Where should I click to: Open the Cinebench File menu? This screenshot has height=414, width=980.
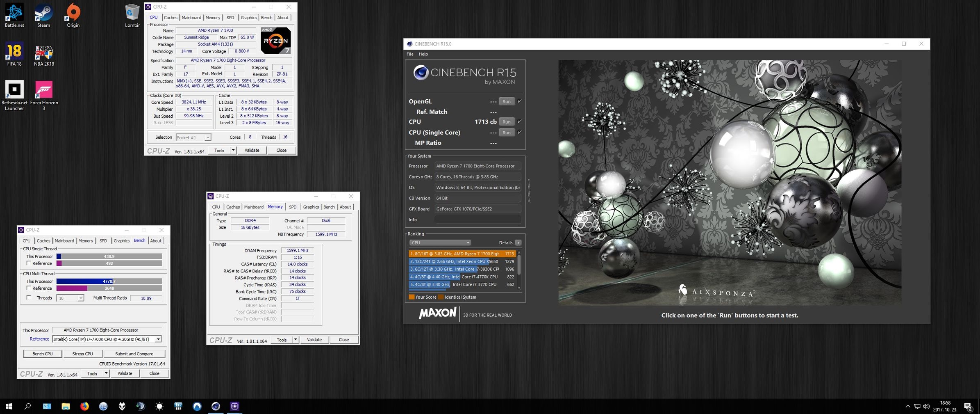(410, 54)
